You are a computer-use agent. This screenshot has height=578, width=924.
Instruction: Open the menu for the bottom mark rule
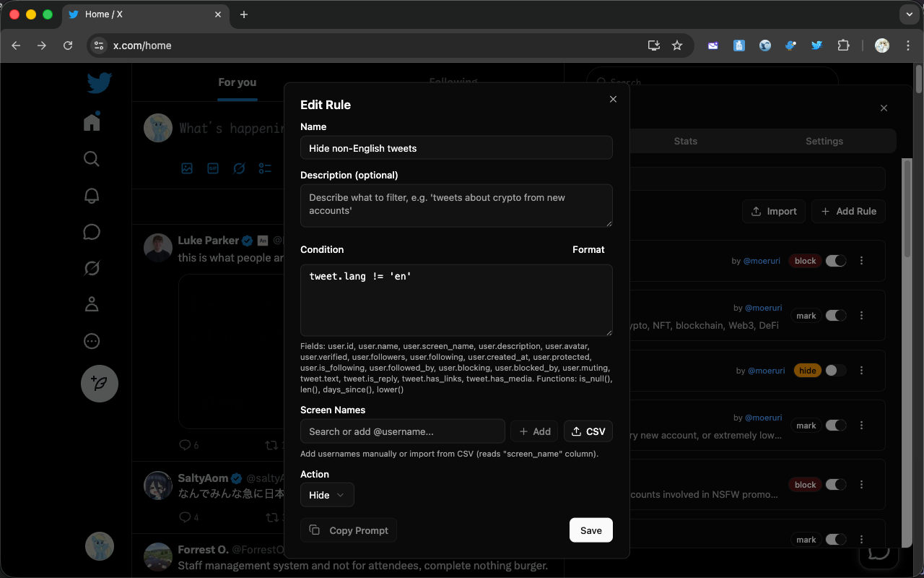pos(862,540)
